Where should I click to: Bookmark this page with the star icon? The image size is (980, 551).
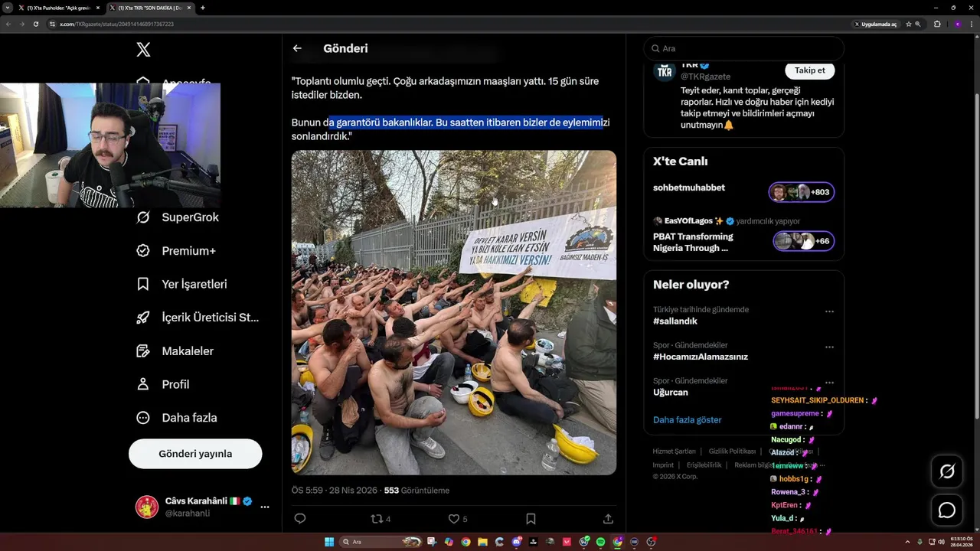pyautogui.click(x=908, y=24)
